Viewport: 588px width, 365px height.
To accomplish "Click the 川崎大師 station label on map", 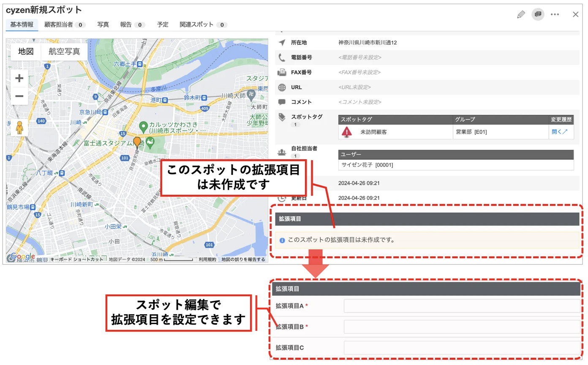I will coord(234,96).
